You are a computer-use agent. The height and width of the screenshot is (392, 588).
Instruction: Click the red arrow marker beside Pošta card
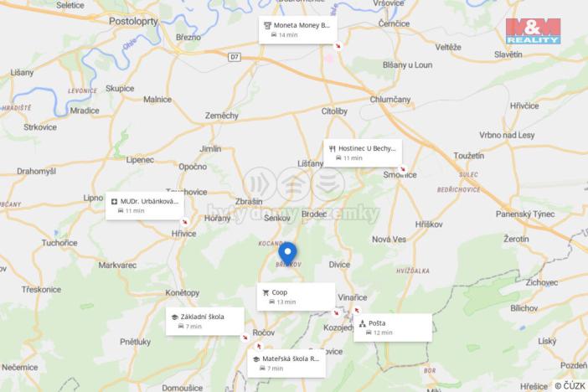[x=357, y=310]
